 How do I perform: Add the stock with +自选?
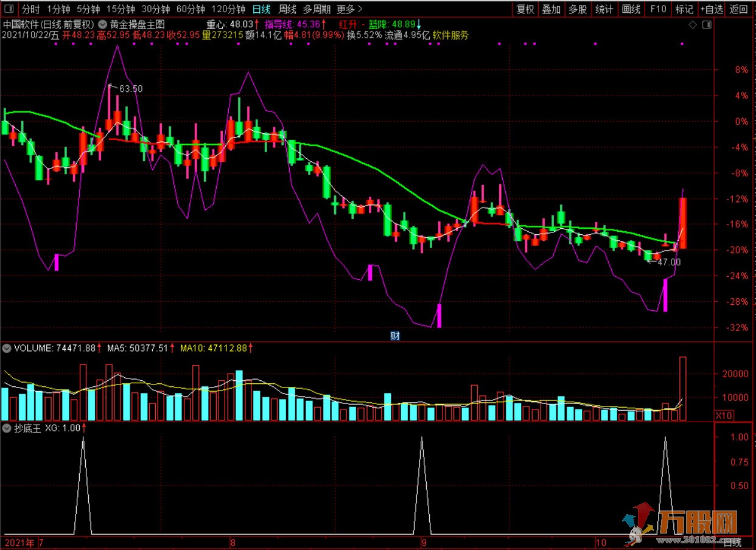712,9
